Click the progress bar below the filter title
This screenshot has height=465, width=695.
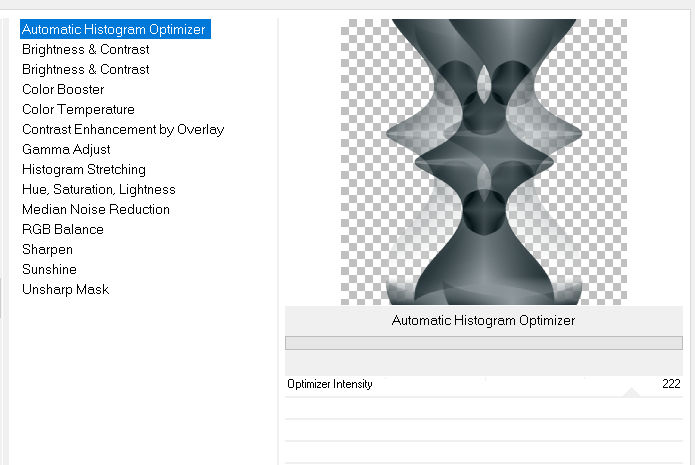tap(484, 343)
